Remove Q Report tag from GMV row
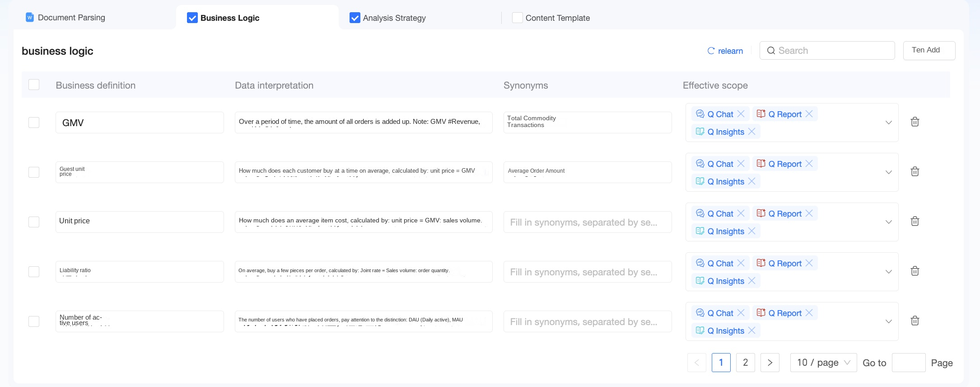Viewport: 980px width, 387px height. click(x=809, y=114)
